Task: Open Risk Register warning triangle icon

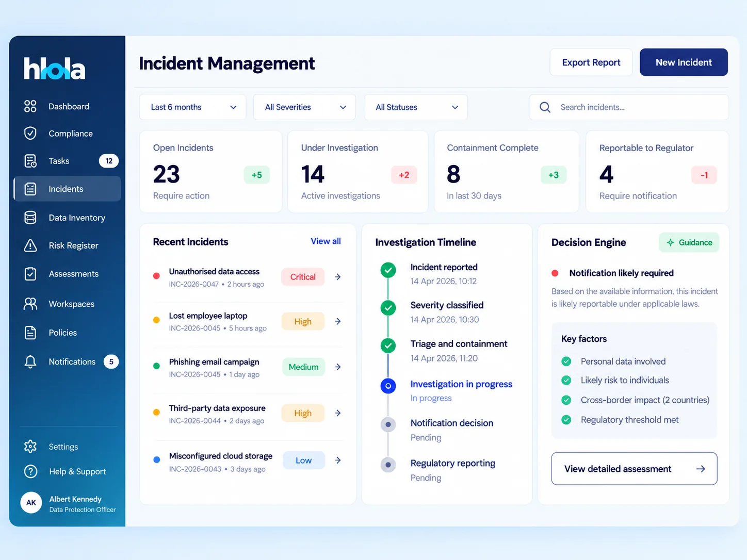Action: click(x=30, y=245)
